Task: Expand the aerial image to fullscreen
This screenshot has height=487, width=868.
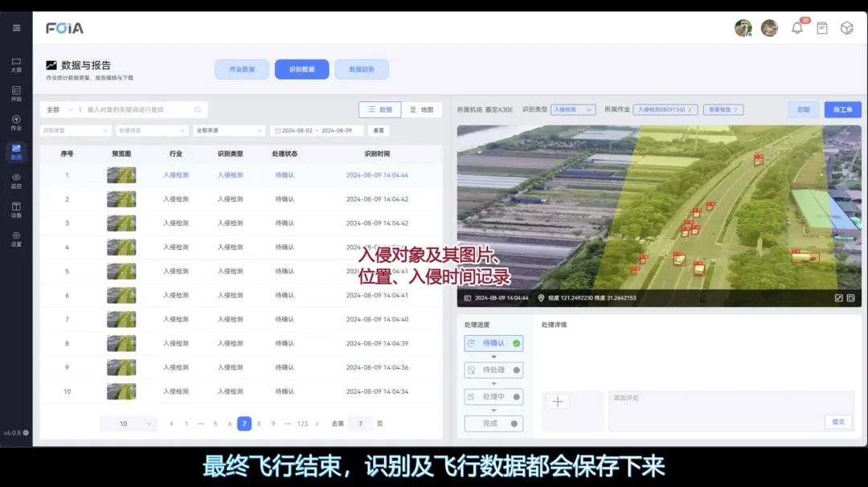Action: [x=838, y=298]
